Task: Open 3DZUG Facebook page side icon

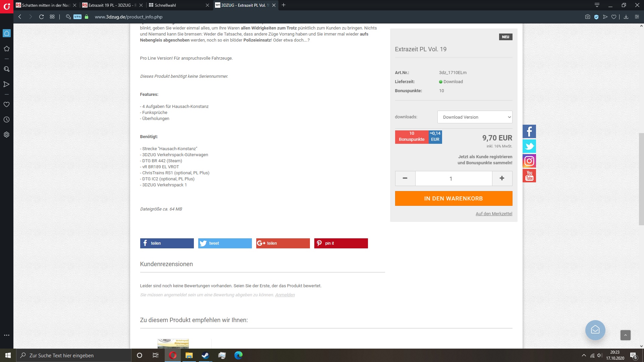Action: tap(529, 131)
